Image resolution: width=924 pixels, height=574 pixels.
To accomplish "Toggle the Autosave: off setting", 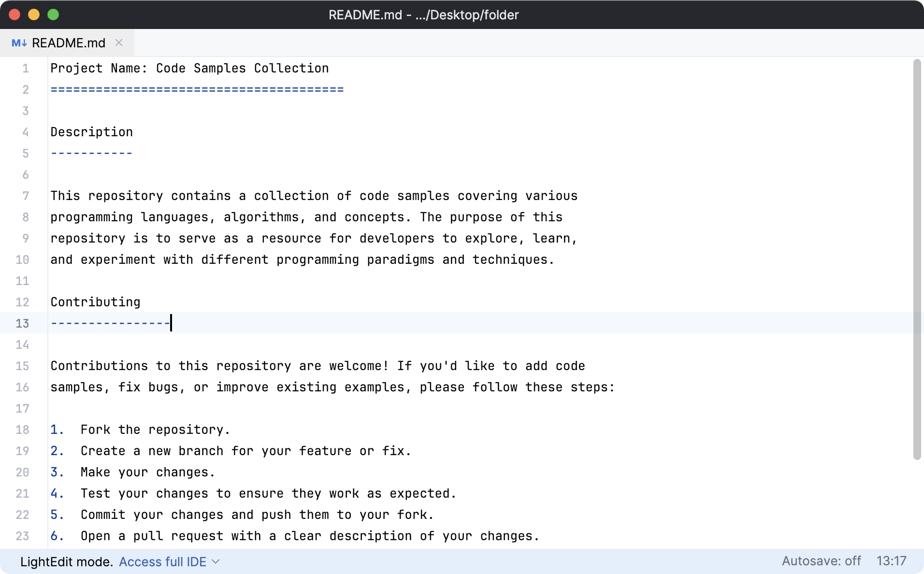I will [821, 561].
